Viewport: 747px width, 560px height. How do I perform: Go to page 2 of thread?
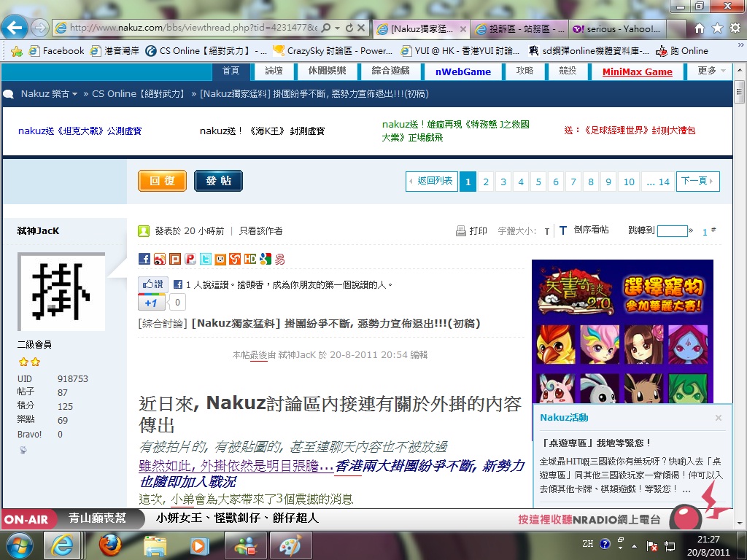(x=485, y=182)
